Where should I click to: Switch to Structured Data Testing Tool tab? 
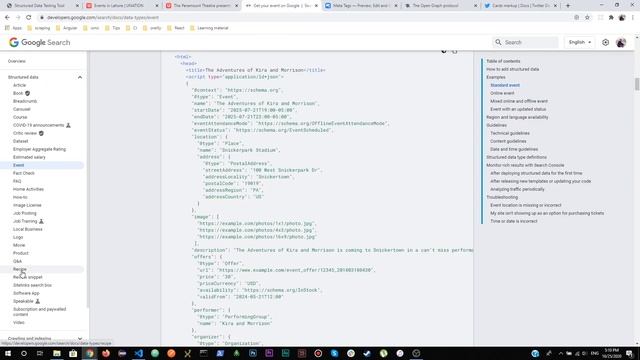point(41,6)
